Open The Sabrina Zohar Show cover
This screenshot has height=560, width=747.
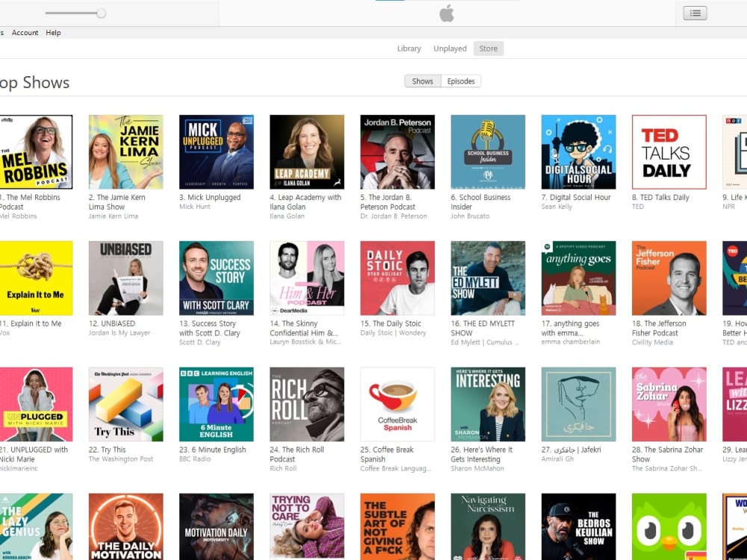669,404
